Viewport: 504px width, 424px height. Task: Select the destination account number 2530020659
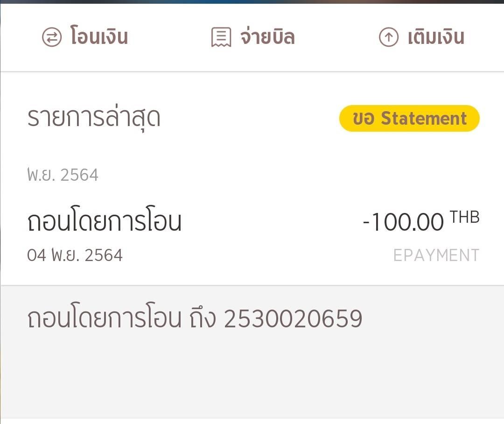(293, 319)
